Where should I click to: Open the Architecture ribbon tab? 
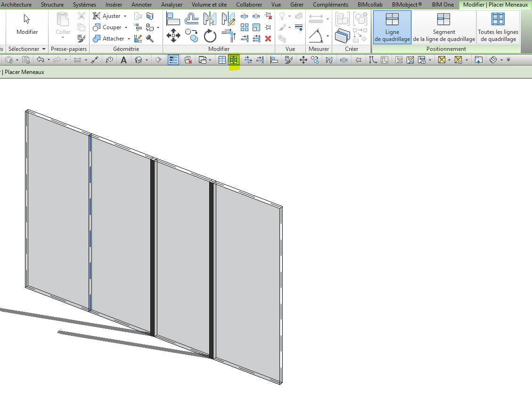click(17, 5)
